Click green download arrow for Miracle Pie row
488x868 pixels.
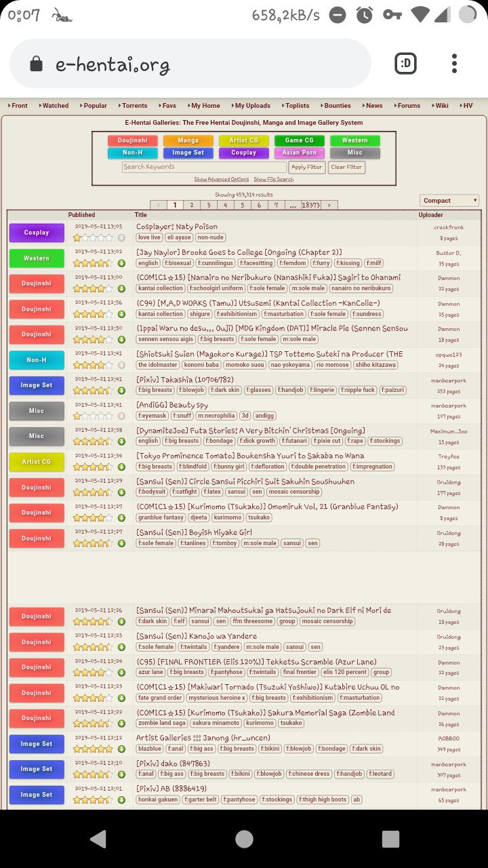point(121,339)
